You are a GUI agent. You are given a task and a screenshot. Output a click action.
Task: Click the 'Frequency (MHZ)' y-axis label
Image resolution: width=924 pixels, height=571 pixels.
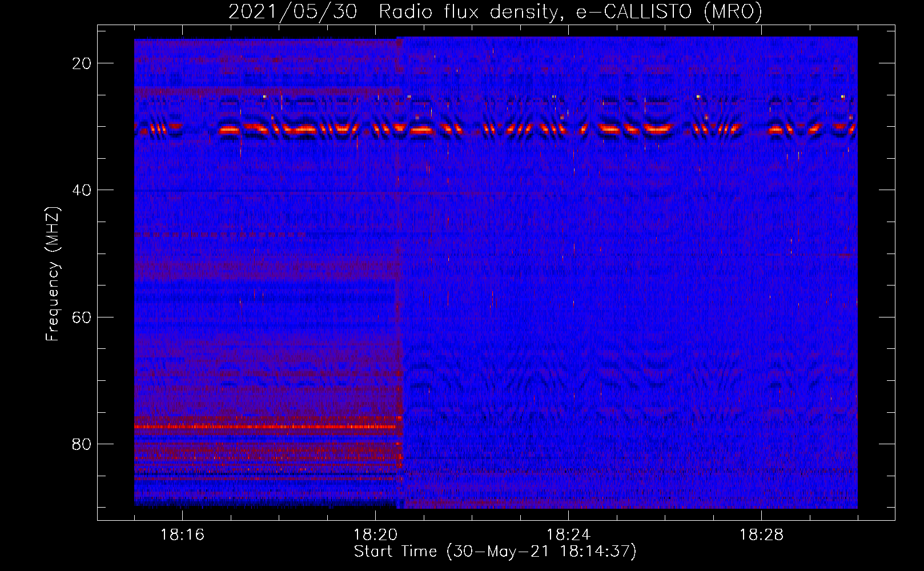coord(53,274)
